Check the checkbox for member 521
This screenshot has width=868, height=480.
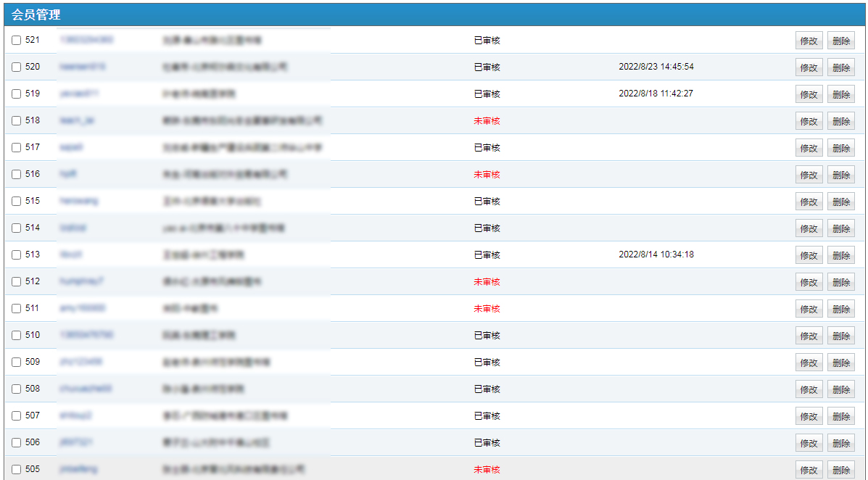click(17, 41)
